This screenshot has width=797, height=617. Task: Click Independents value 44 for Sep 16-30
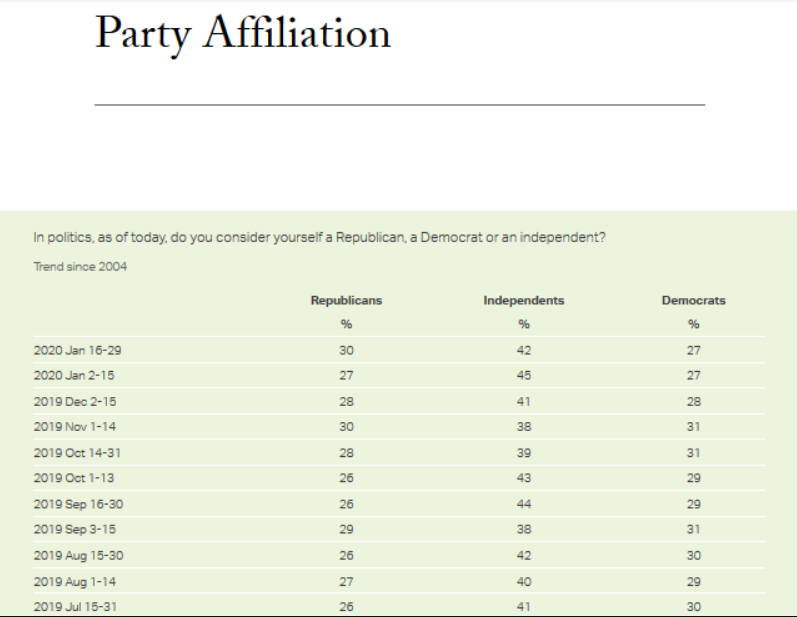pos(524,504)
